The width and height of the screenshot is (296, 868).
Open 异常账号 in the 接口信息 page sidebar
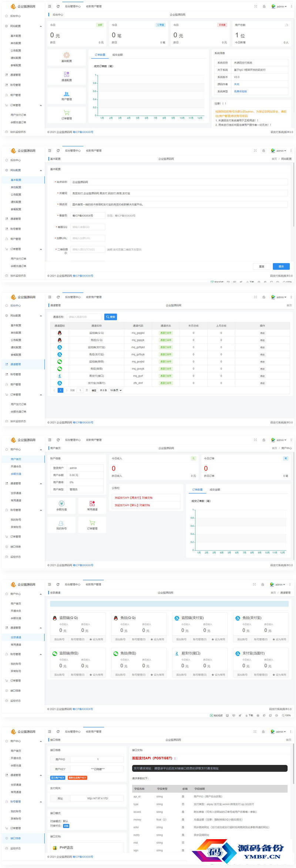coord(16,818)
